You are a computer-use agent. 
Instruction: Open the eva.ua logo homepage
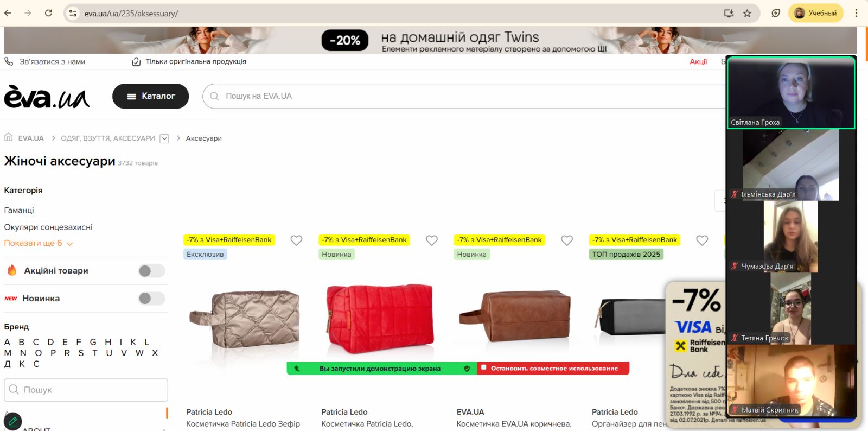click(47, 97)
